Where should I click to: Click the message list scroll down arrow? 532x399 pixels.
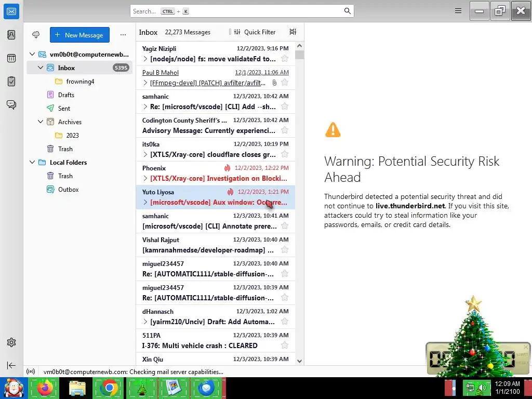[x=299, y=361]
